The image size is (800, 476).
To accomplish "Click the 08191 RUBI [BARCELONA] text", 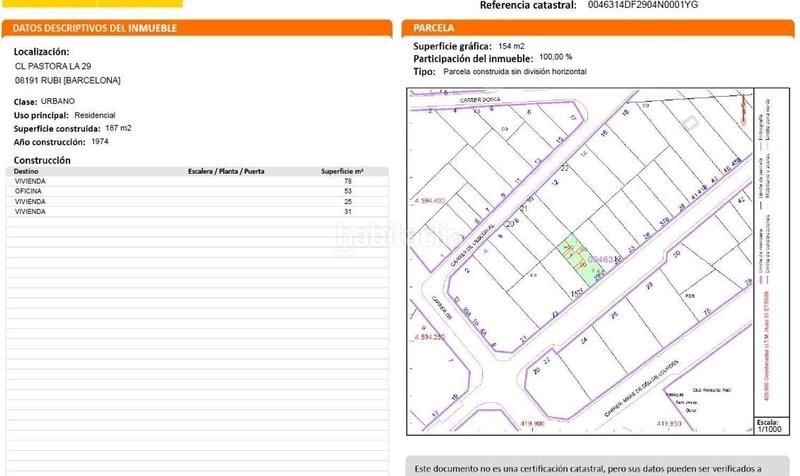I will 68,80.
